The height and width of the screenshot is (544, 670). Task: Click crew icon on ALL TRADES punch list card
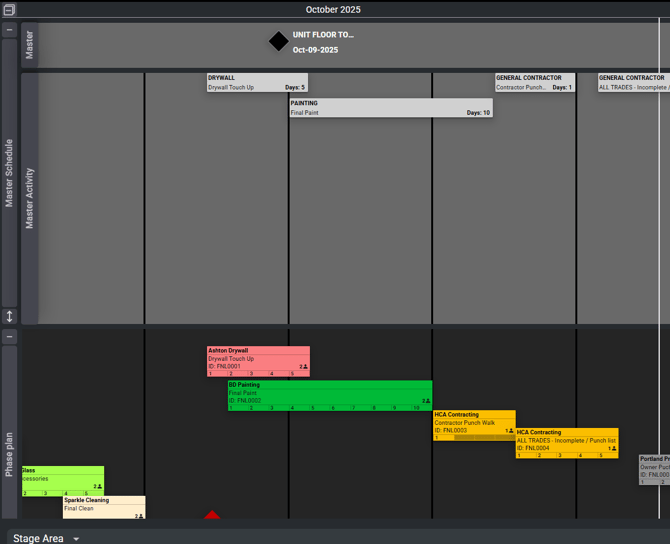612,449
